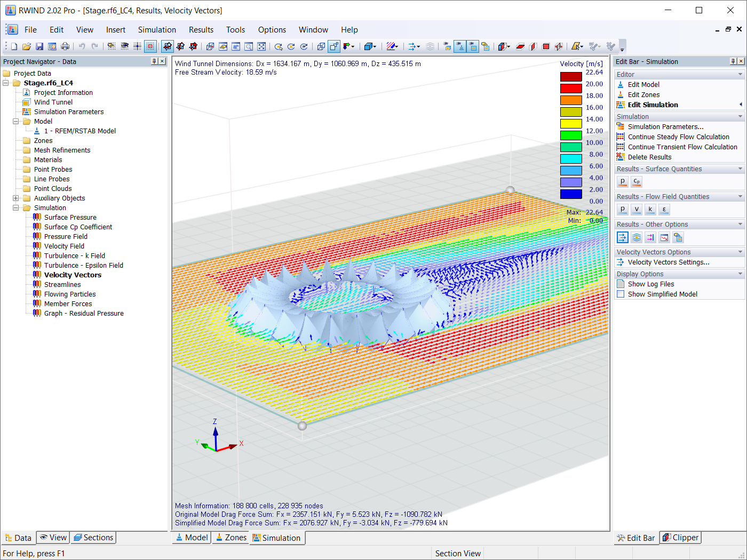Switch to the Sections tab

click(93, 538)
